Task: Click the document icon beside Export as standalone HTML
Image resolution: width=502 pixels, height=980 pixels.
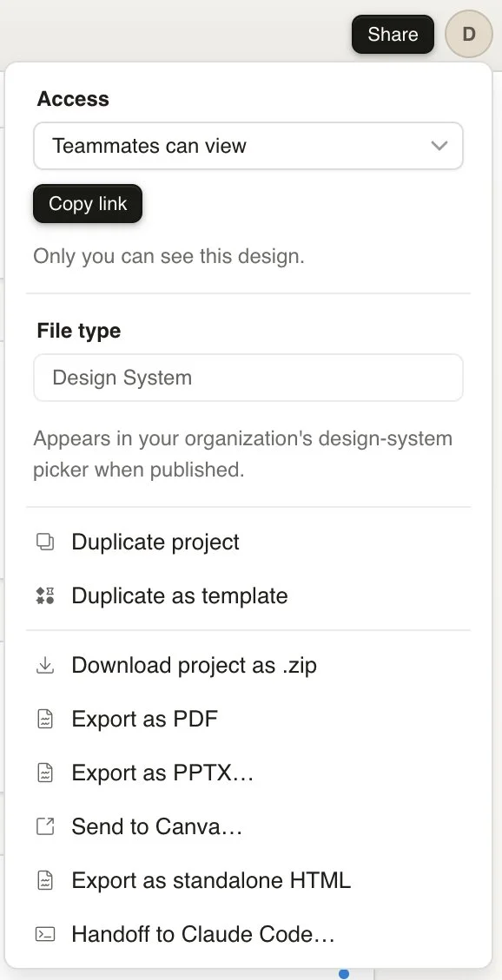Action: pyautogui.click(x=45, y=880)
